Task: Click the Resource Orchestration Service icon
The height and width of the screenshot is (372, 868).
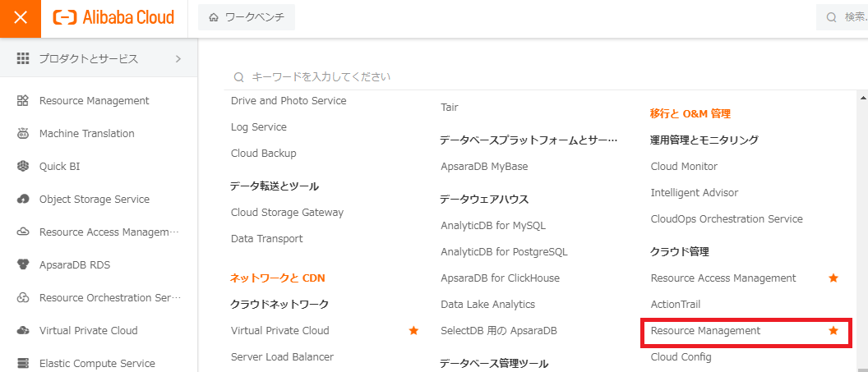Action: click(23, 298)
